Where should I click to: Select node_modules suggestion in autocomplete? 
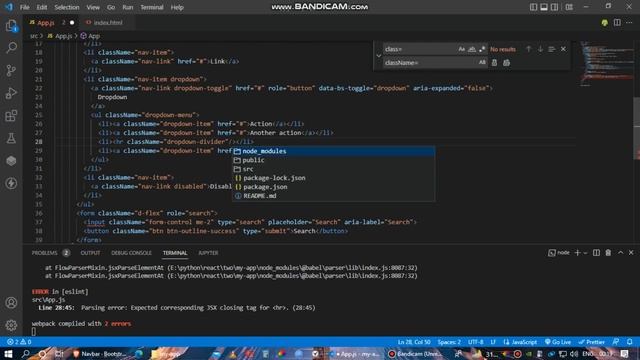(333, 151)
